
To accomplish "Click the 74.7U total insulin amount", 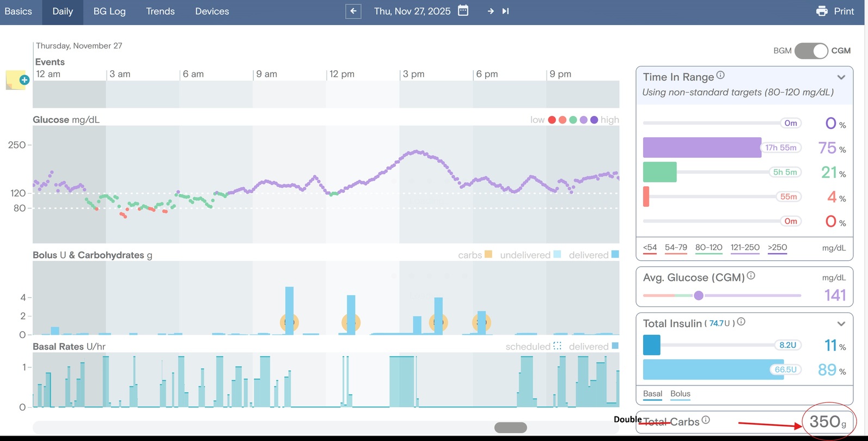I will pos(720,323).
